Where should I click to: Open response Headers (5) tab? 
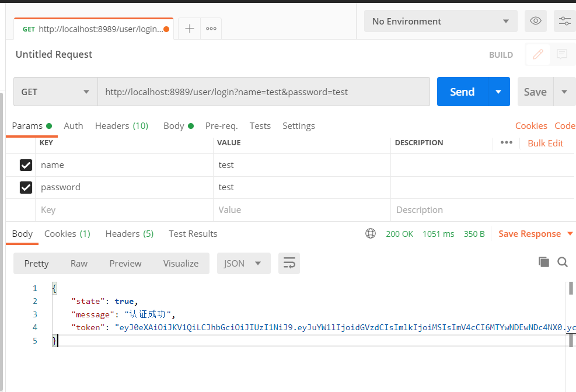[x=130, y=234]
